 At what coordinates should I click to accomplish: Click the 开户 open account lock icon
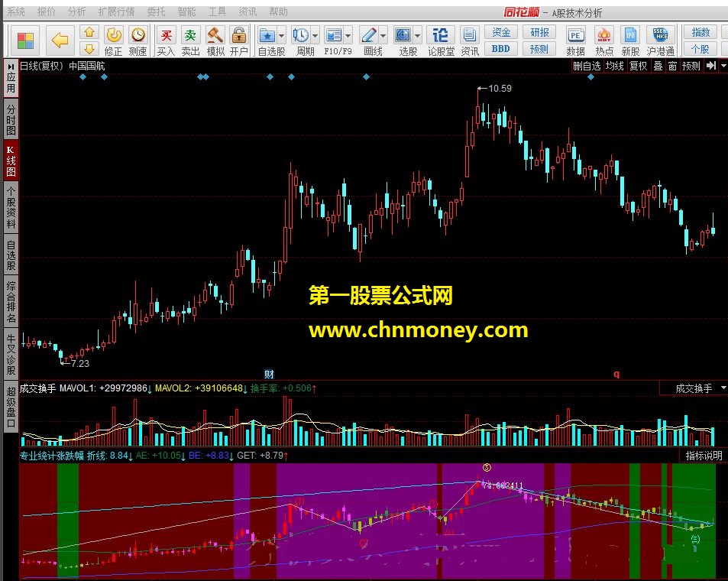[x=238, y=35]
